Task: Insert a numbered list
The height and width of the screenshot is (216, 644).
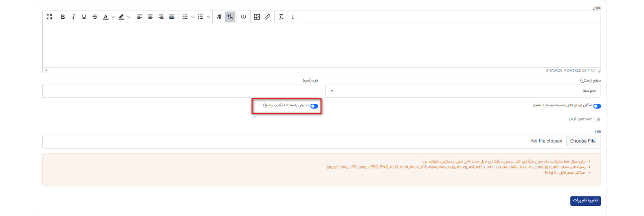Action: coord(200,17)
